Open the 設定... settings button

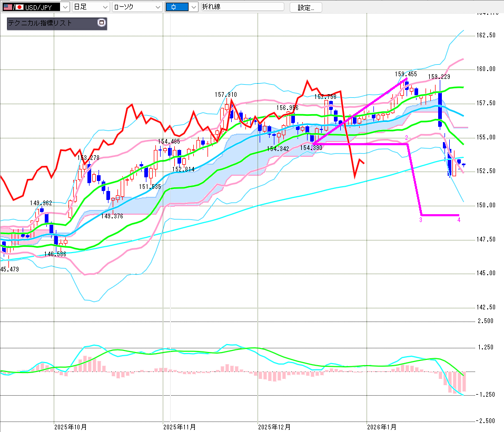[x=306, y=7]
